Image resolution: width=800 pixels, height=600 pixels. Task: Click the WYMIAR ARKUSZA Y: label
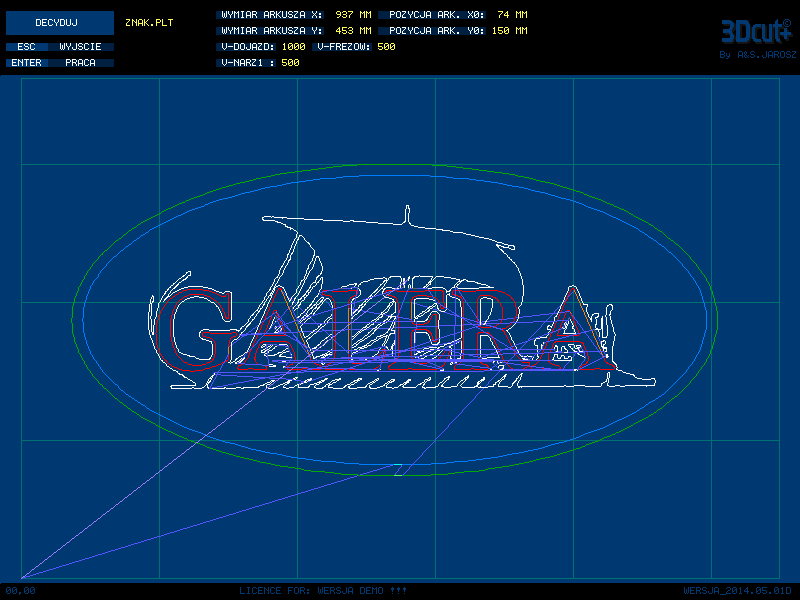(x=271, y=31)
